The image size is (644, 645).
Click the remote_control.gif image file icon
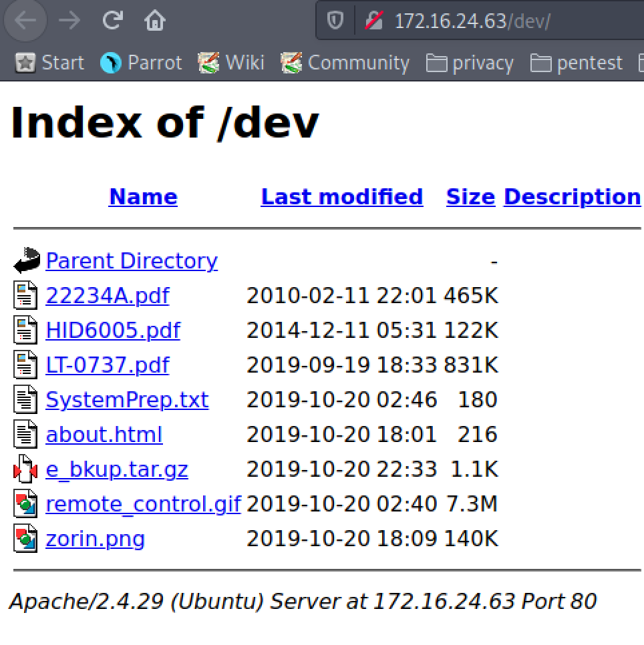coord(26,504)
